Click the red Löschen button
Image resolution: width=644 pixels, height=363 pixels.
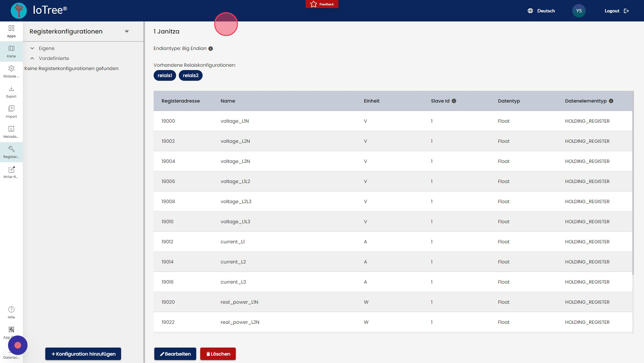point(218,354)
